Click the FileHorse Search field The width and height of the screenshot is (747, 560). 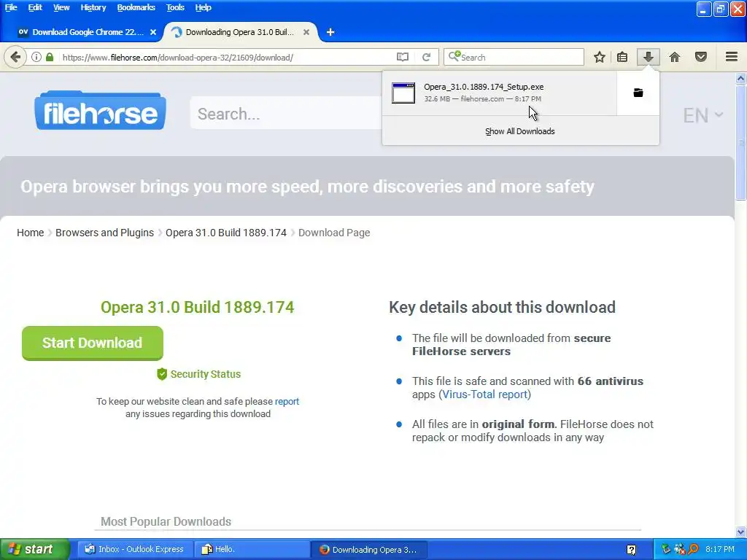286,113
